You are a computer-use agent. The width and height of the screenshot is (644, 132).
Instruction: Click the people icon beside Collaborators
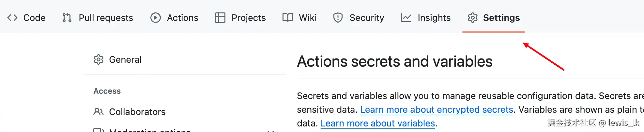(99, 112)
